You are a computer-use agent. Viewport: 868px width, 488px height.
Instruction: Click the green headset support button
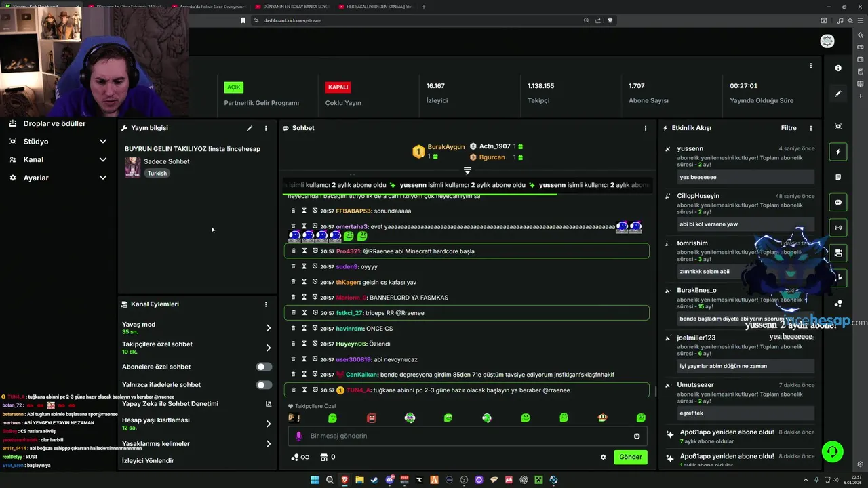pyautogui.click(x=832, y=451)
